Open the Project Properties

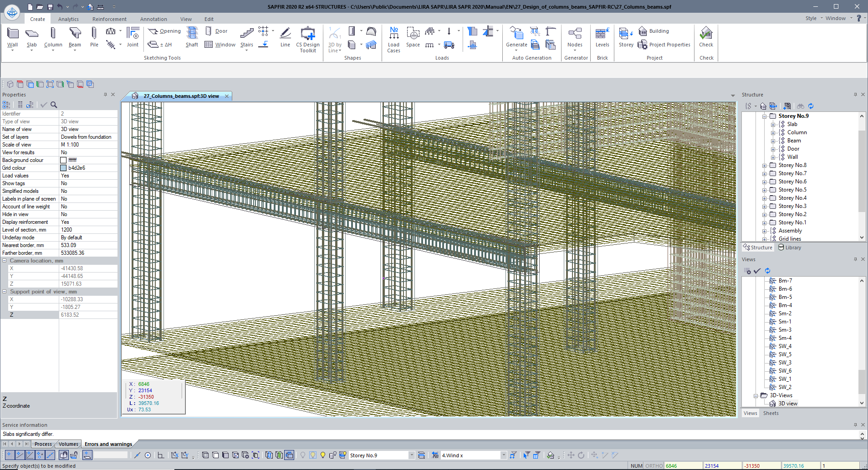(664, 45)
